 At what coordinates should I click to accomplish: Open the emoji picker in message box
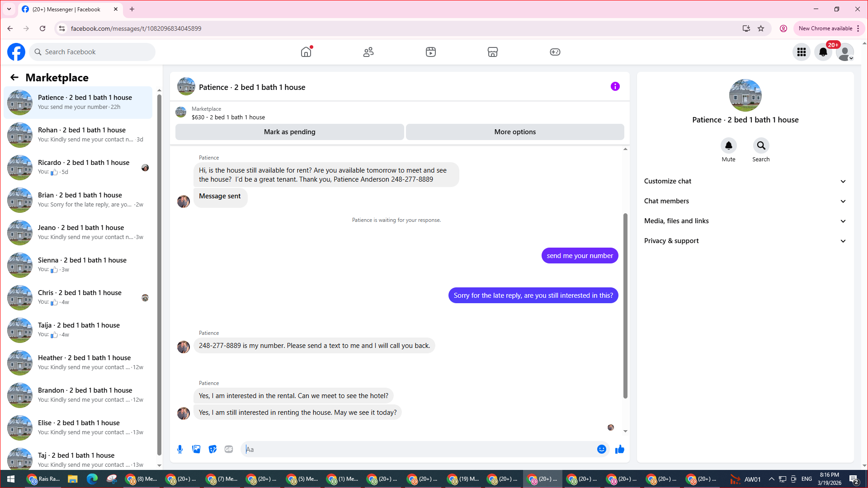click(x=601, y=449)
